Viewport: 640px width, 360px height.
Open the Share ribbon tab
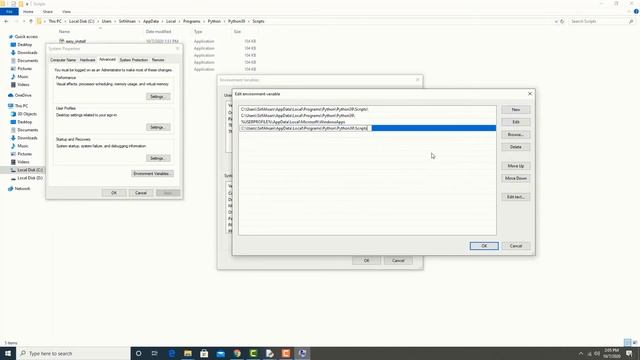pos(48,11)
